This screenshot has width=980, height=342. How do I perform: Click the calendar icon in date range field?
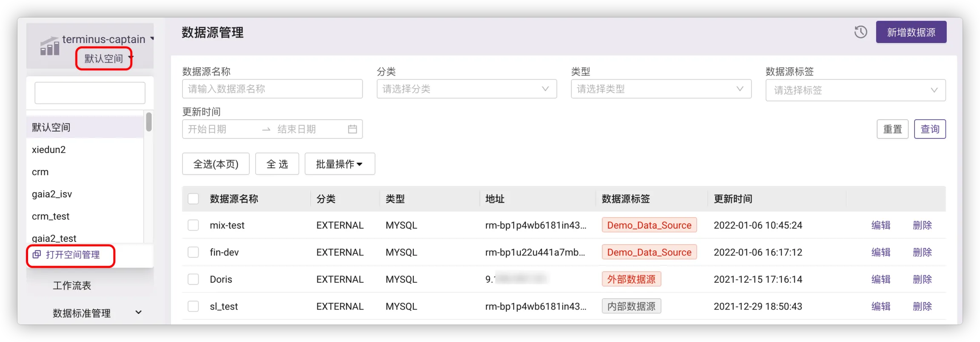coord(352,129)
